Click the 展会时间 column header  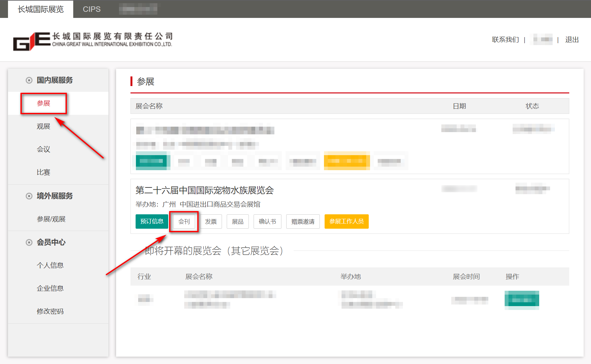(466, 277)
